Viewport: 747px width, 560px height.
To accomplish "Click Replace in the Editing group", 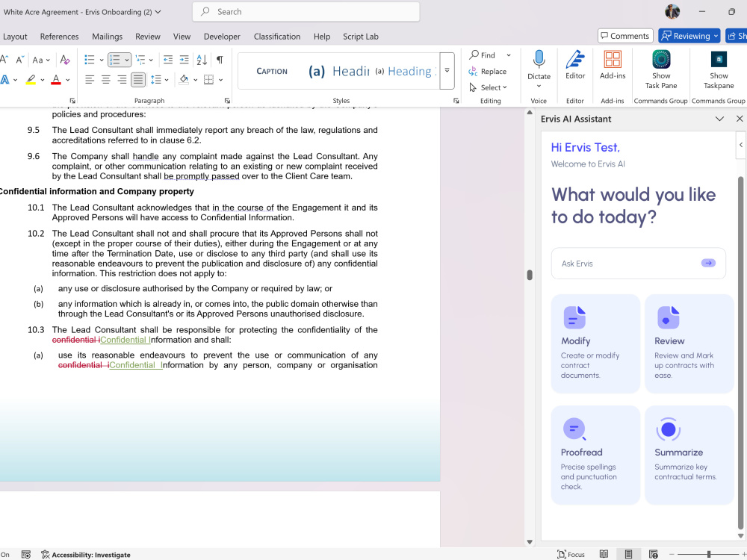I will pyautogui.click(x=488, y=72).
